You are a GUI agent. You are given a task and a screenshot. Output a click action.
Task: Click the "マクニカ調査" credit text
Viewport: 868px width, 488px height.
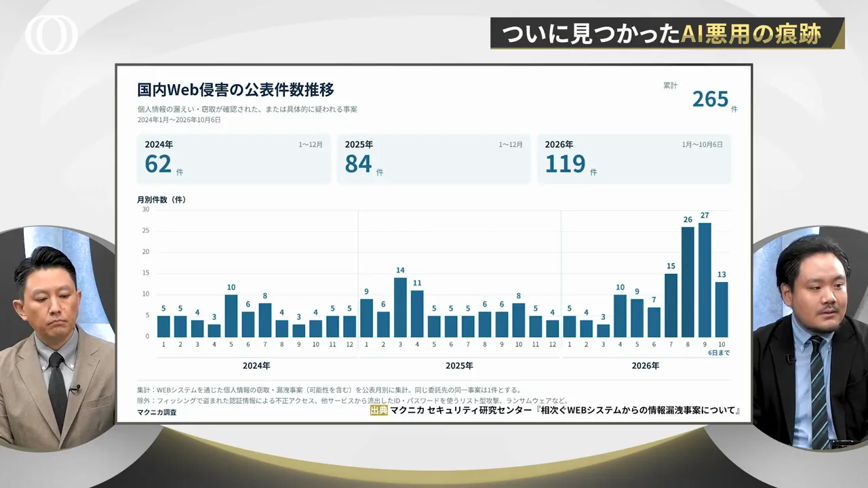click(x=157, y=412)
